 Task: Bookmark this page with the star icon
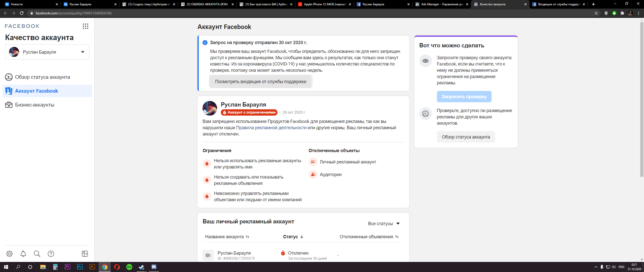coord(596,13)
